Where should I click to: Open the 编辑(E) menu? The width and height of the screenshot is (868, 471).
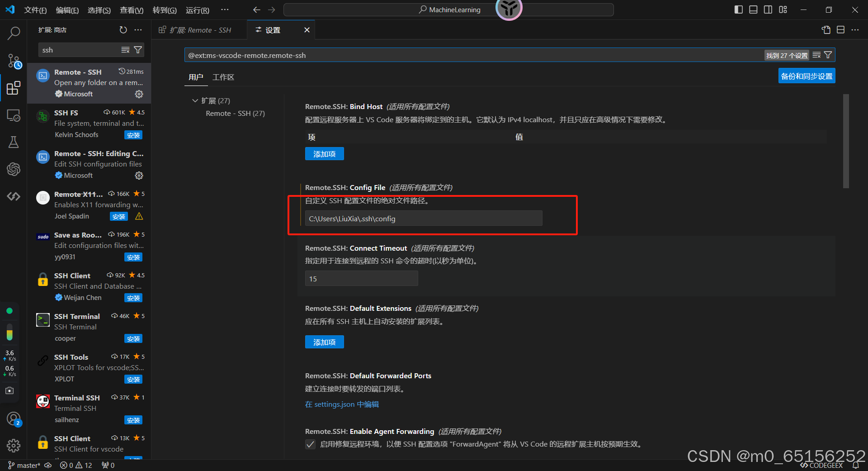(x=67, y=10)
